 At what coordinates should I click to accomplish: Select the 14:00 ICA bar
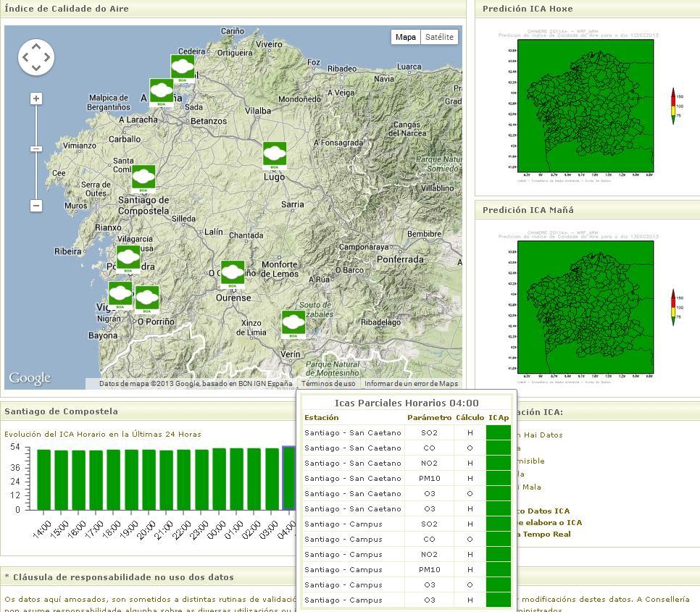pos(43,479)
